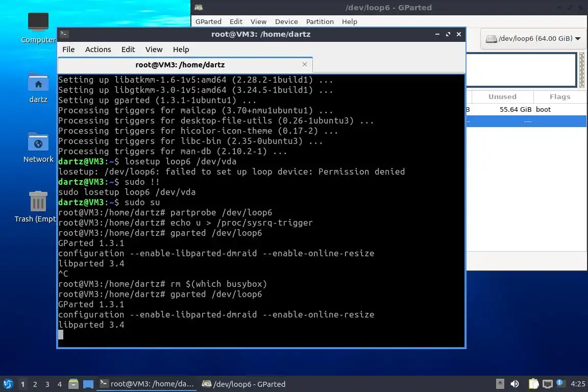The image size is (588, 392).
Task: Open the update notifier tray icon
Action: 560,383
